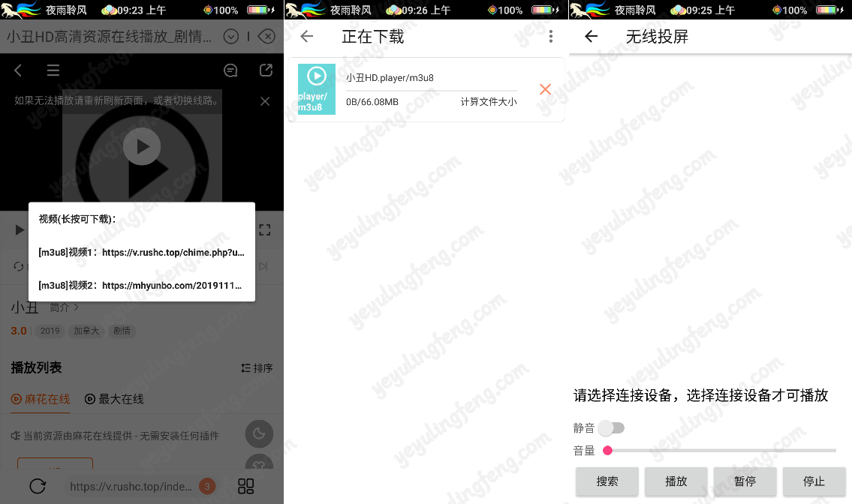Click the 2019 year tag

coord(50,331)
